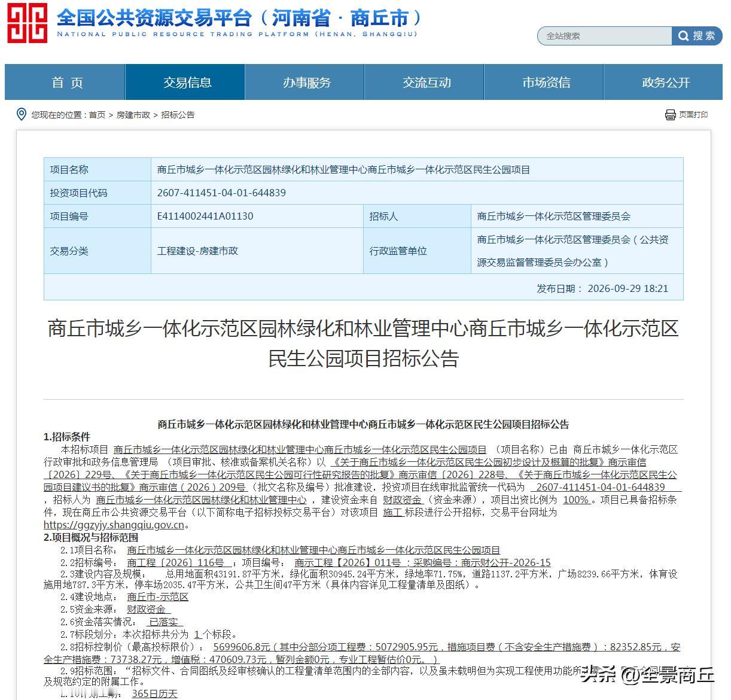Viewport: 731px width, 700px height.
Task: Click the 交易分类 label cell
Action: click(x=98, y=251)
